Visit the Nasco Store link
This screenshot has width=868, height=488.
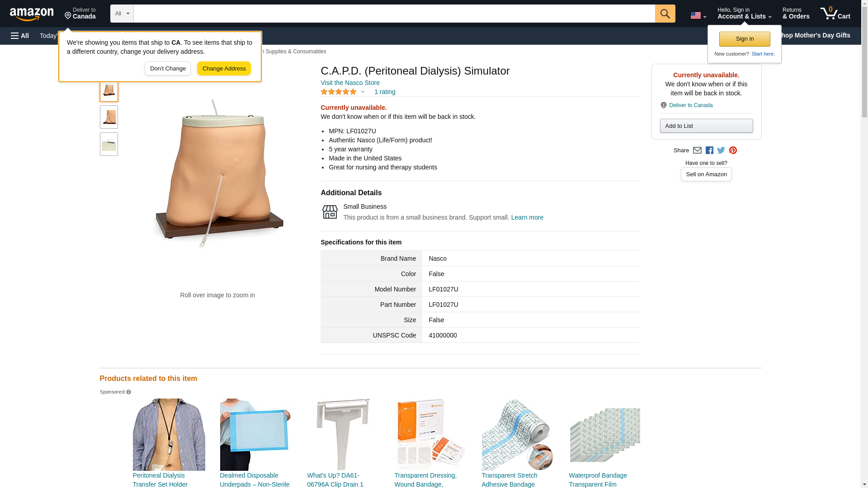click(350, 83)
